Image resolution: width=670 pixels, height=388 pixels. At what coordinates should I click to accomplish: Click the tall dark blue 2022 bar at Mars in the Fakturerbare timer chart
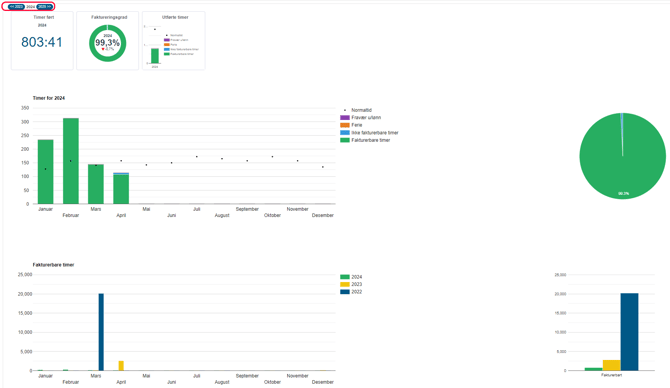101,332
